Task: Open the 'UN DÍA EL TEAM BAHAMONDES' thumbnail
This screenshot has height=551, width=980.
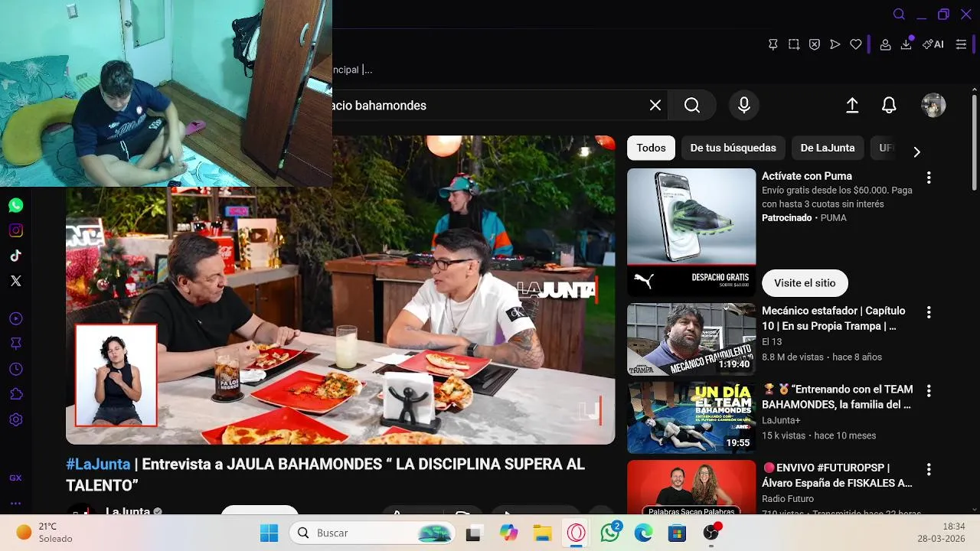Action: pos(691,418)
